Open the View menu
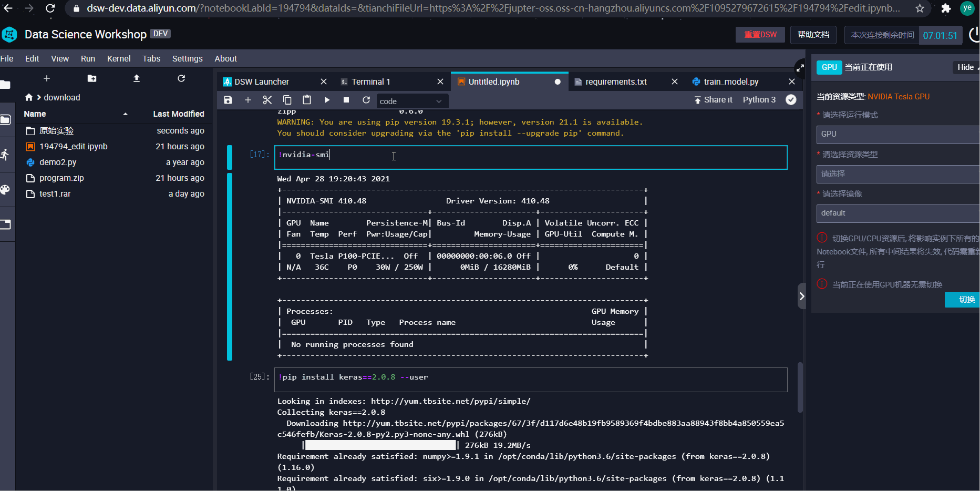 point(60,58)
